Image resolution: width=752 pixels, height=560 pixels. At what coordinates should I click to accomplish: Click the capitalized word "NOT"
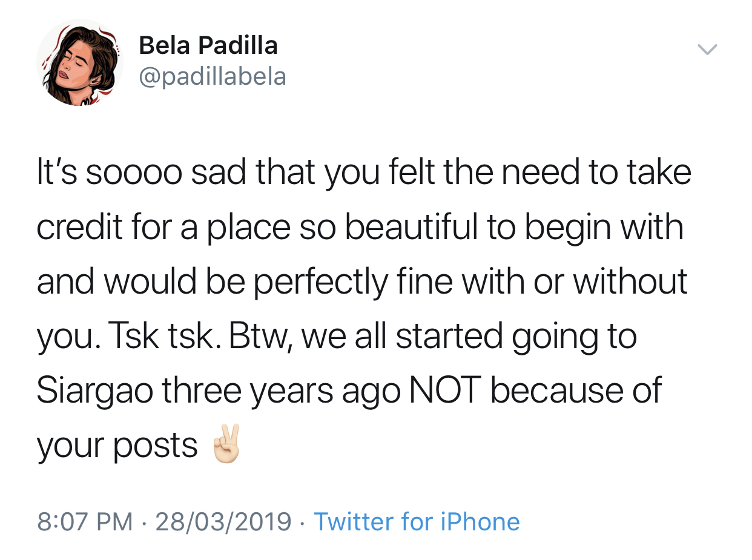(445, 390)
